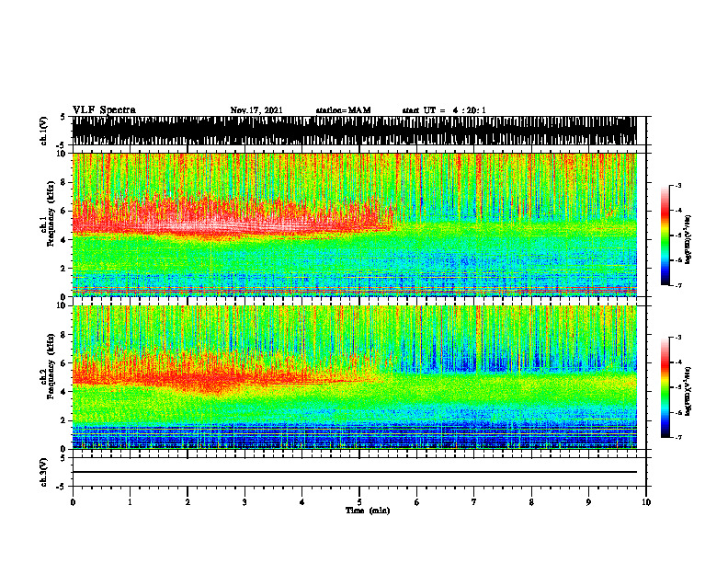This screenshot has width=728, height=563.
Task: Click the "8" tick on ch.2 frequency axis
Action: 64,335
